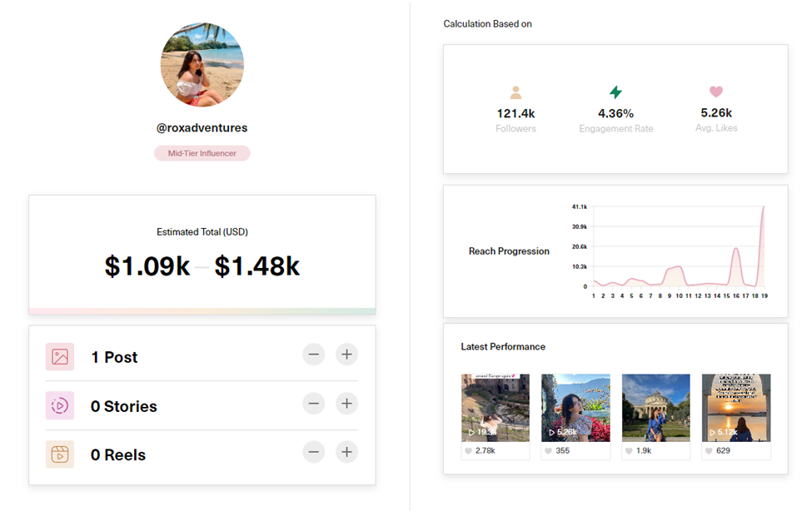
Task: Click the Avg. Likes caption
Action: (x=716, y=128)
